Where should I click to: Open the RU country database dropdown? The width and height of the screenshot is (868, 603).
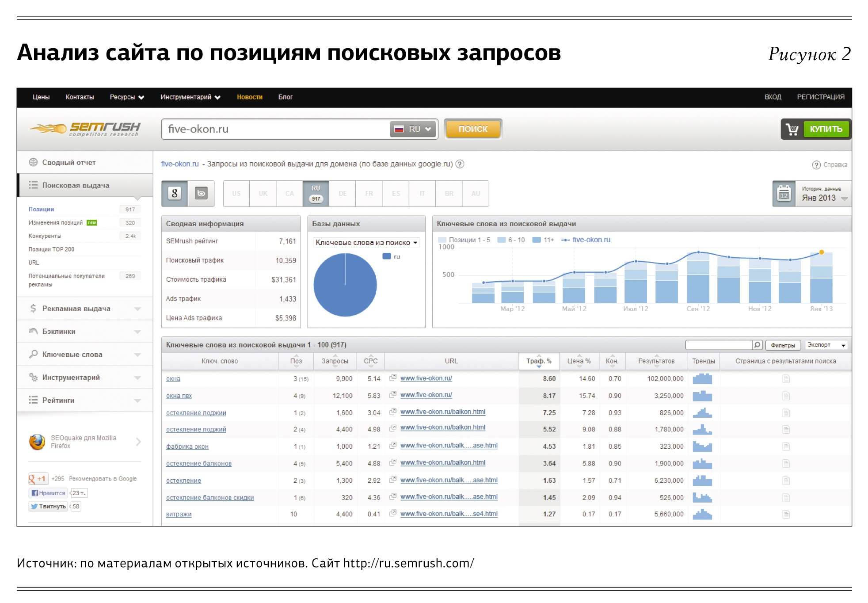tap(413, 129)
